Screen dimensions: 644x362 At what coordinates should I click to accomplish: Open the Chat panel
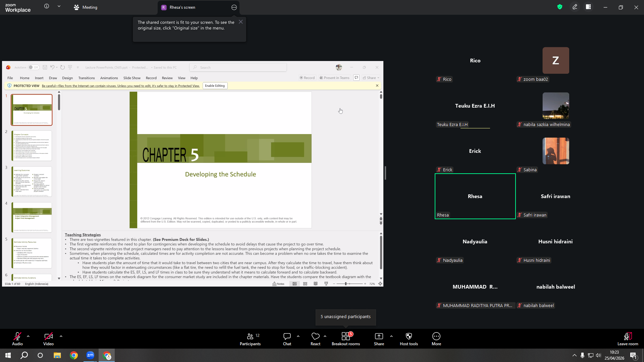[x=287, y=339]
